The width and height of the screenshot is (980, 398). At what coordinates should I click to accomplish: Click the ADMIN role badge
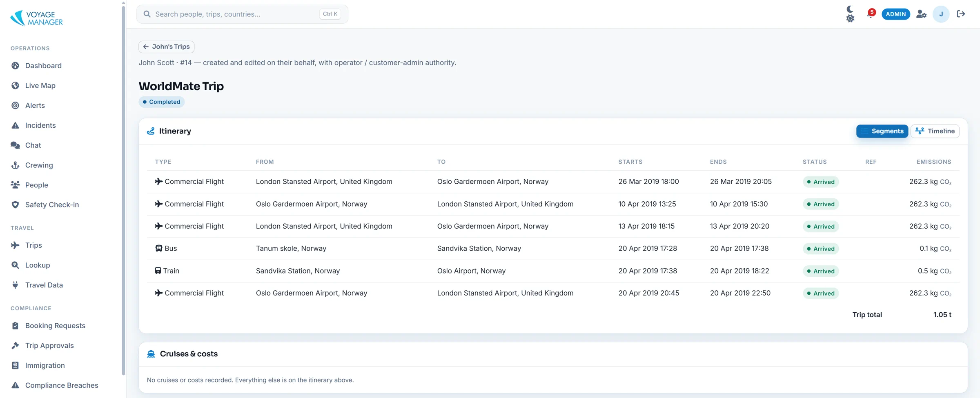[895, 14]
